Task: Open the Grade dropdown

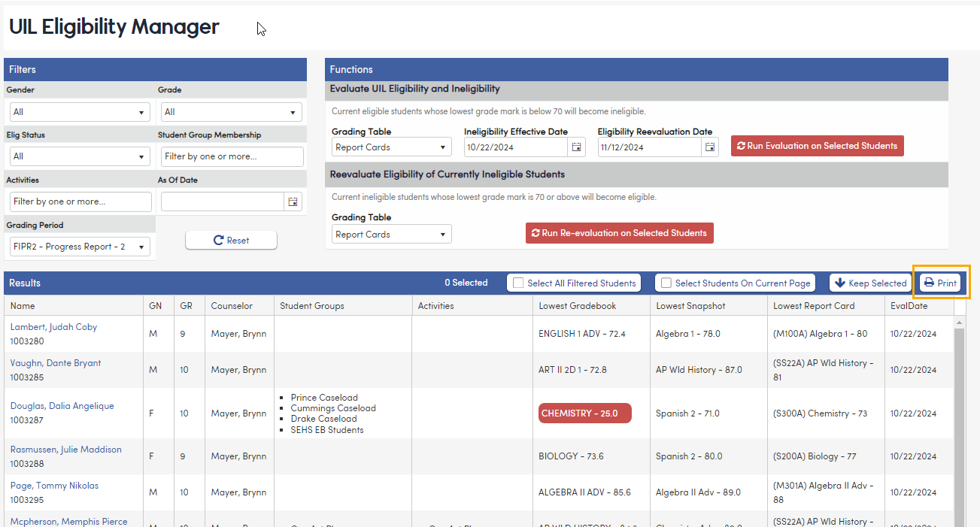Action: pos(232,112)
